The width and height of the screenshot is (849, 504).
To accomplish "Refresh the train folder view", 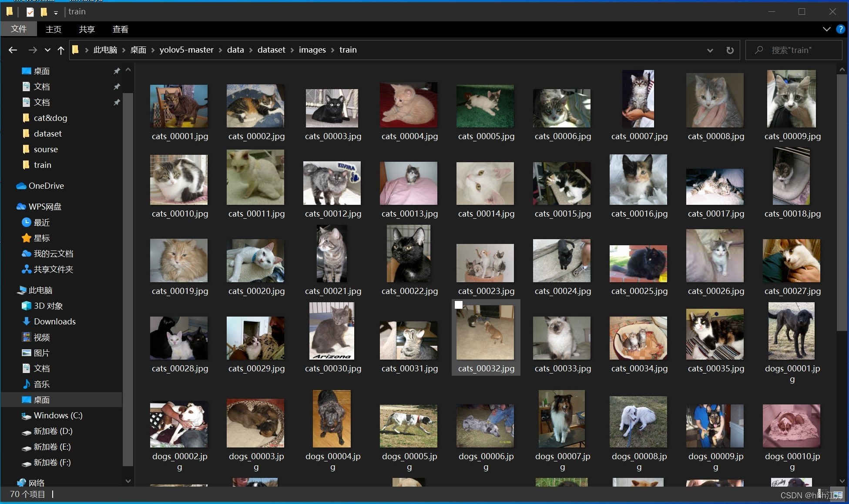I will pyautogui.click(x=730, y=50).
